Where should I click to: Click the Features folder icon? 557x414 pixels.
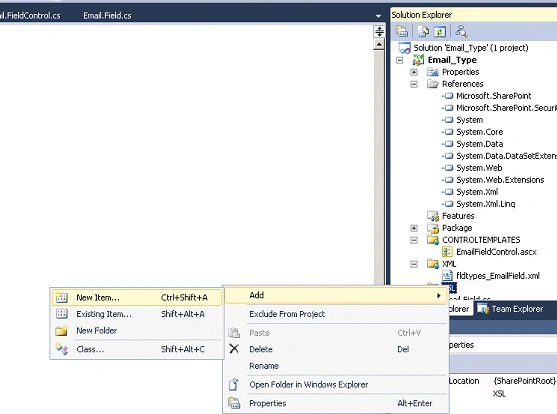[433, 216]
